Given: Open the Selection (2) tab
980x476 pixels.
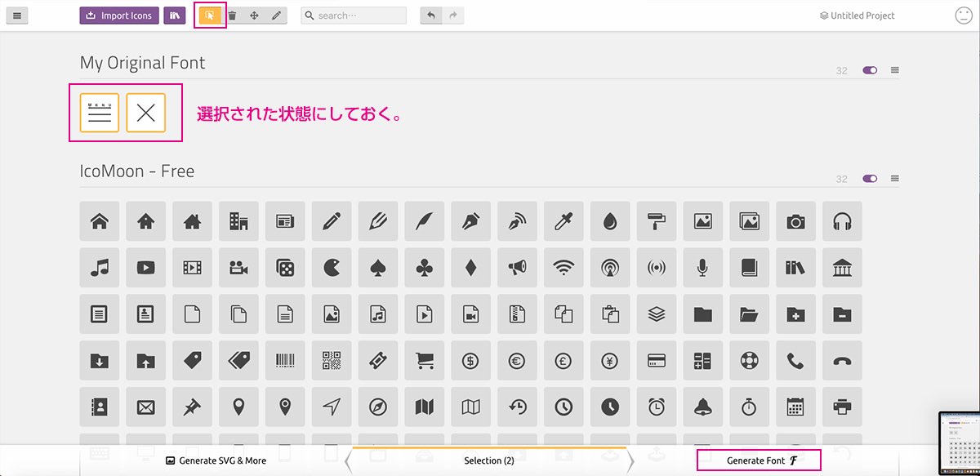Looking at the screenshot, I should coord(489,460).
